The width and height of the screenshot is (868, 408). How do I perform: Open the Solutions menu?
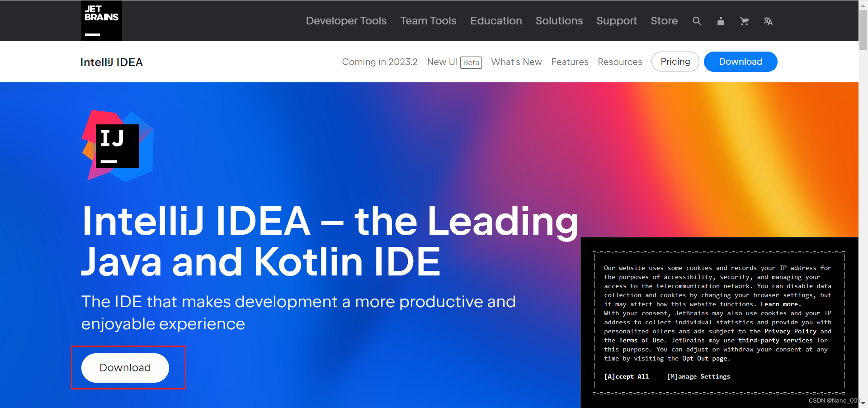point(559,21)
